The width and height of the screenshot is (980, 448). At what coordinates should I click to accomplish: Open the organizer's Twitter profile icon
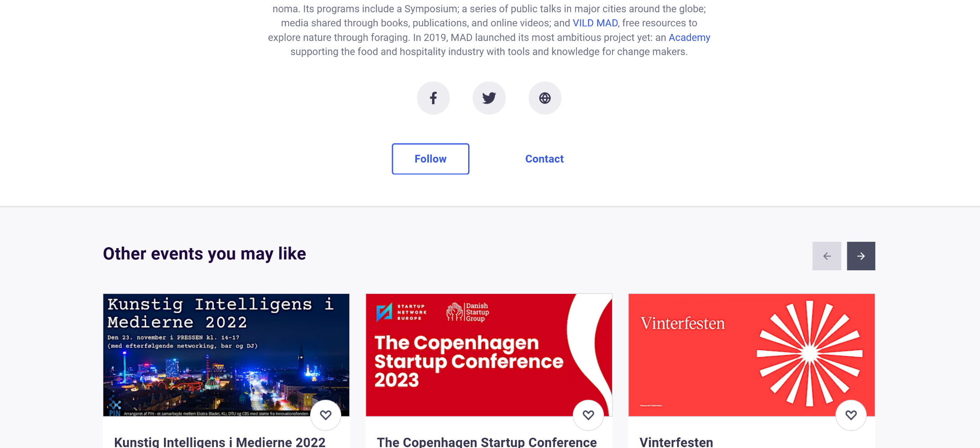489,98
